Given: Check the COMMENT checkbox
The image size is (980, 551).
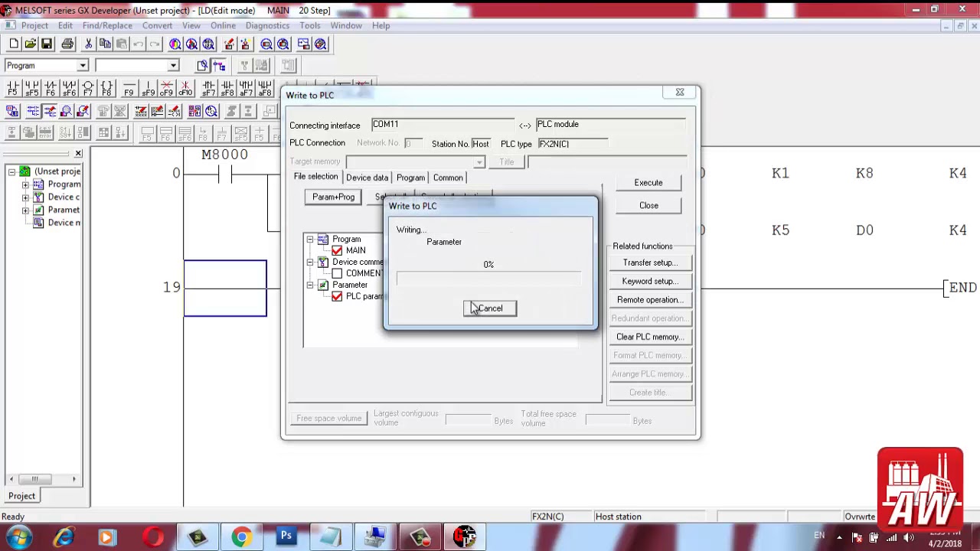Looking at the screenshot, I should (x=337, y=274).
